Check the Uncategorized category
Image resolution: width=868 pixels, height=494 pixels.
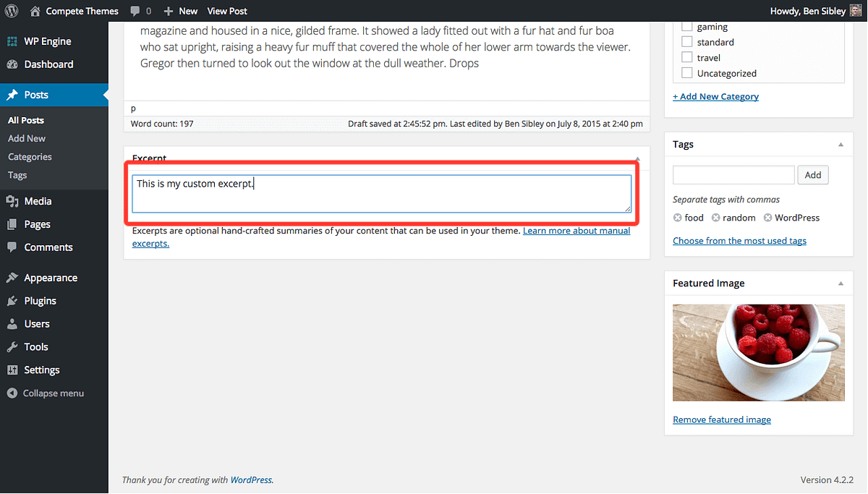tap(686, 72)
